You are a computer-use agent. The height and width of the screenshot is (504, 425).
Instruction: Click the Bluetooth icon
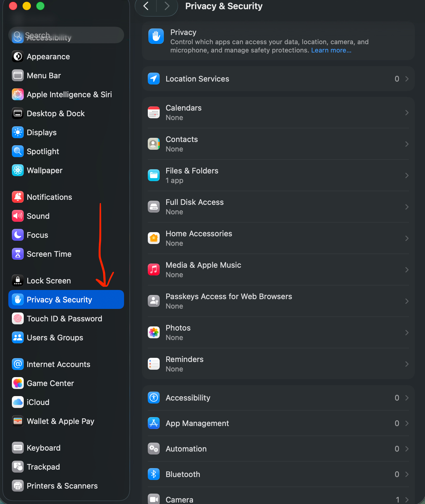[x=154, y=474]
